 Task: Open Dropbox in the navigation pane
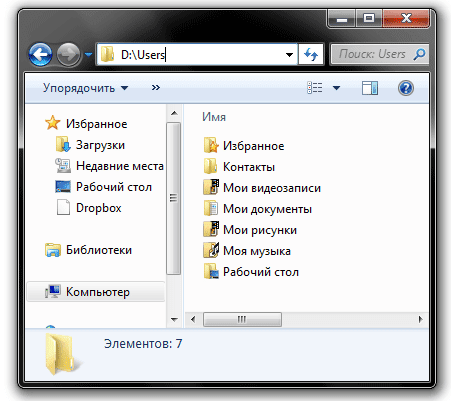pos(89,208)
